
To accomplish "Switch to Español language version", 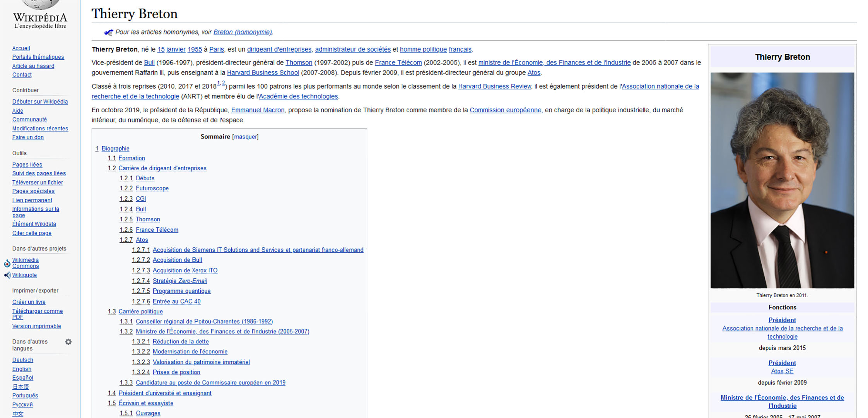I will coord(23,378).
